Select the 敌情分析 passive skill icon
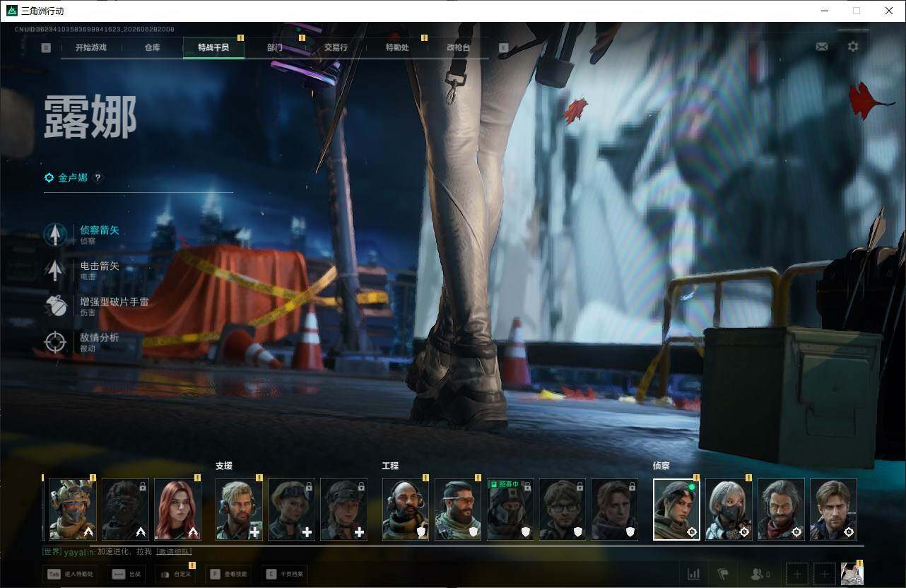The width and height of the screenshot is (906, 588). coord(55,343)
